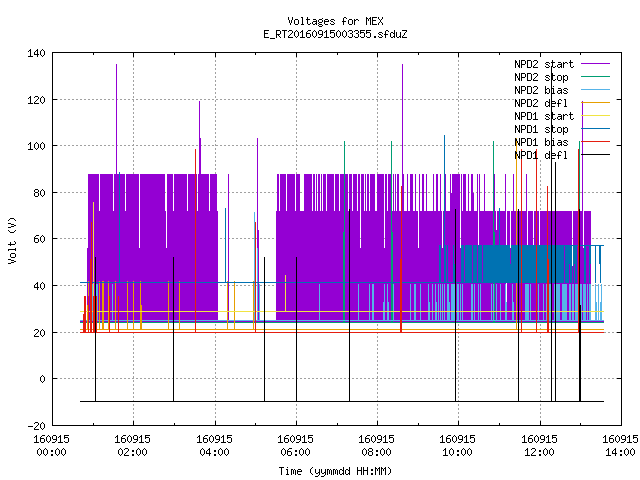Click the file name E_RT20160915003355.sfduZ

pyautogui.click(x=335, y=34)
